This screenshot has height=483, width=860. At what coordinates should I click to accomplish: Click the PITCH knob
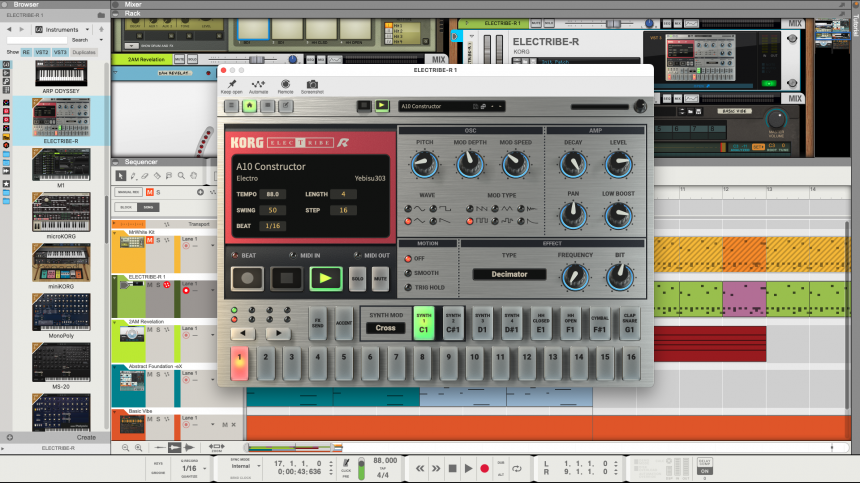pos(424,164)
